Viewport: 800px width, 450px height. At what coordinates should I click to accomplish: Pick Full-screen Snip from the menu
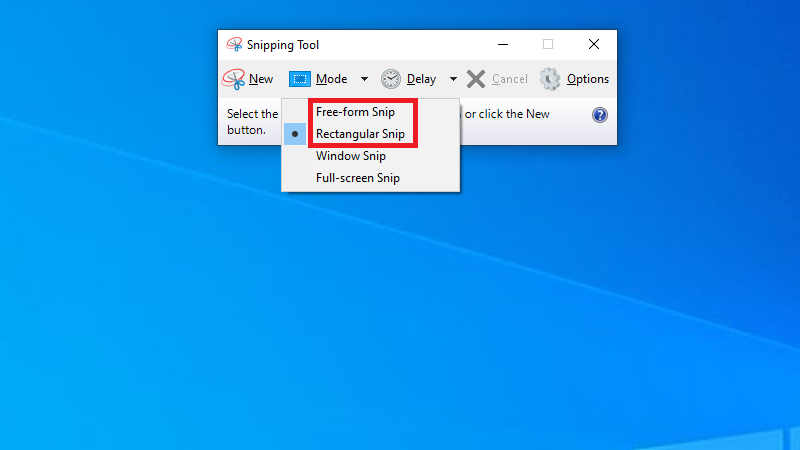pos(357,178)
